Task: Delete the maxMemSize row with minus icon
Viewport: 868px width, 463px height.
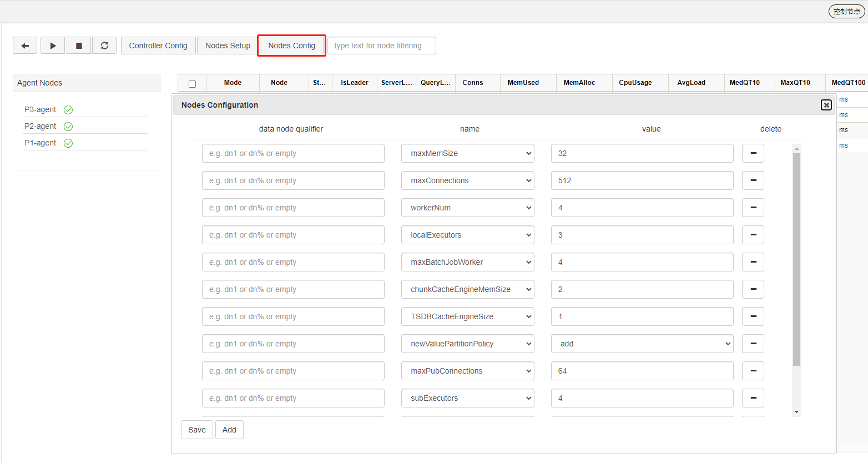Action: [753, 153]
